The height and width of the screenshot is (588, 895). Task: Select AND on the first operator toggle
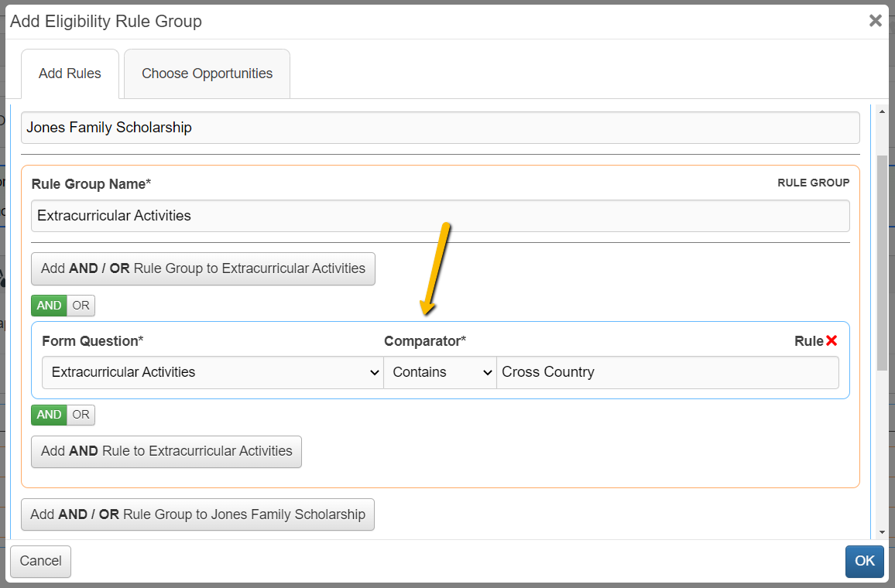(x=47, y=306)
